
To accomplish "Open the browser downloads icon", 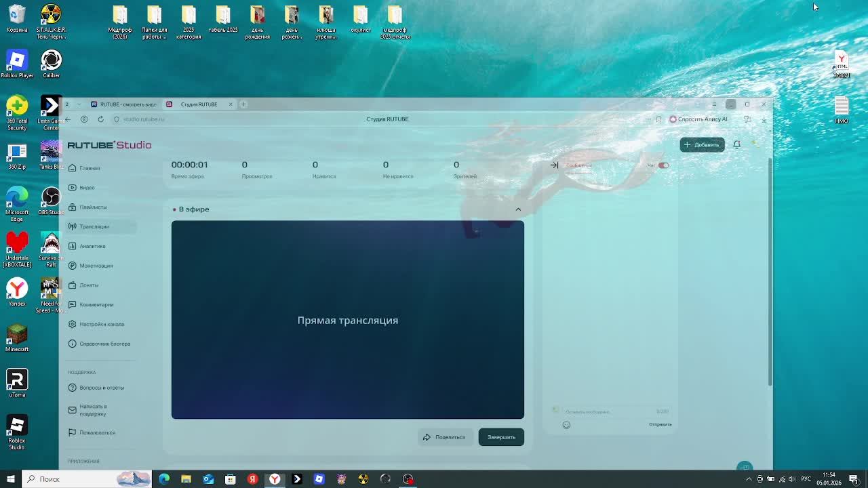I will 764,119.
